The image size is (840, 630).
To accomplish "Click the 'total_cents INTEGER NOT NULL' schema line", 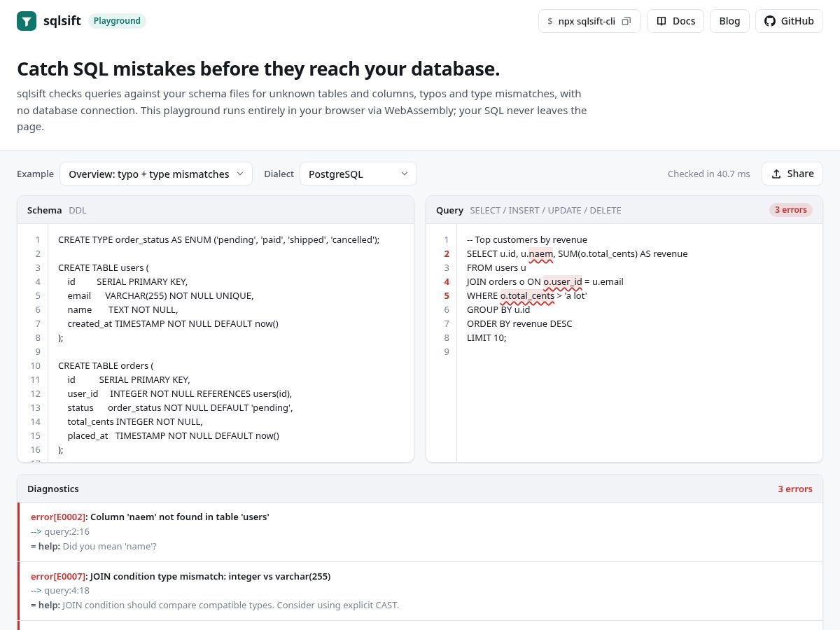I will (135, 421).
